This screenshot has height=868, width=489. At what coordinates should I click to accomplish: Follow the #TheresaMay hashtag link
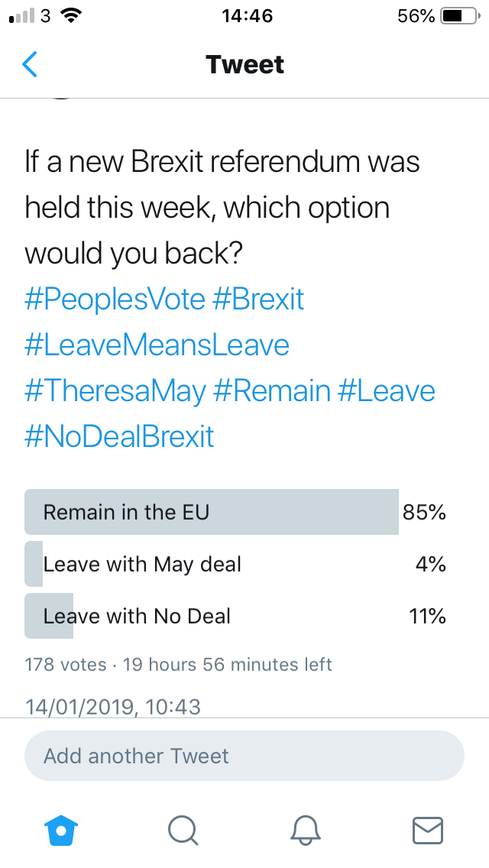tap(115, 390)
